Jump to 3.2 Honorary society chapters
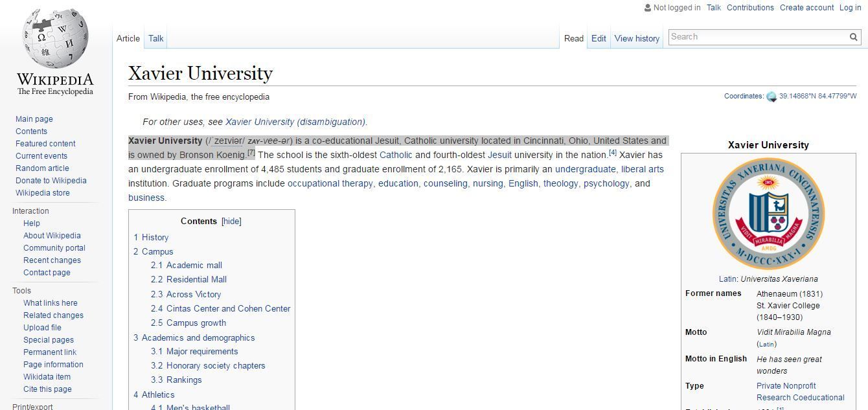 click(208, 366)
